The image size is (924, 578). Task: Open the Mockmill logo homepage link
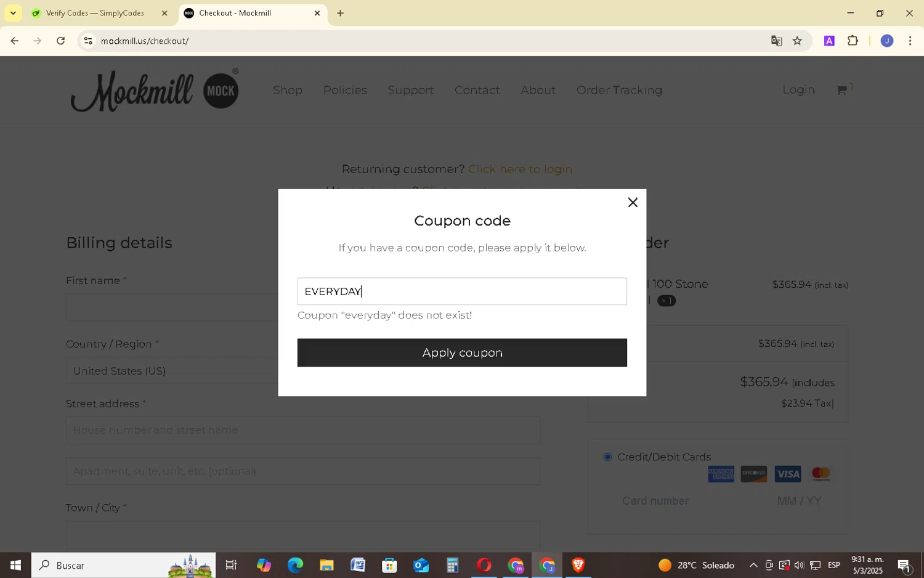(x=155, y=90)
